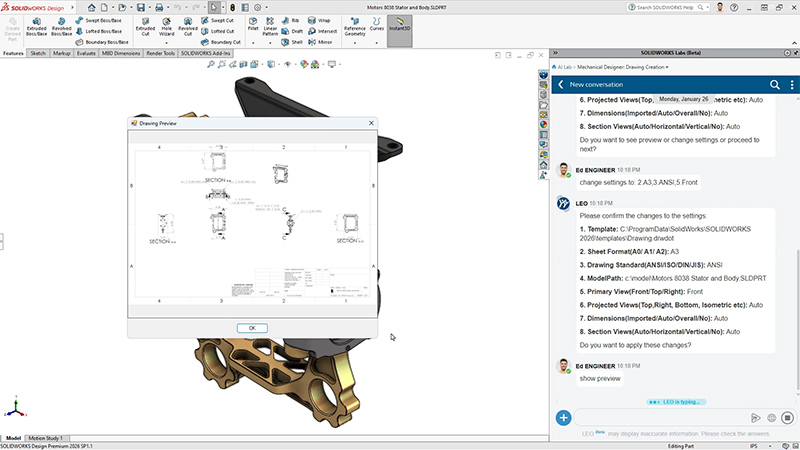Click the Save icon in top toolbar
This screenshot has height=450, width=800.
pyautogui.click(x=141, y=8)
